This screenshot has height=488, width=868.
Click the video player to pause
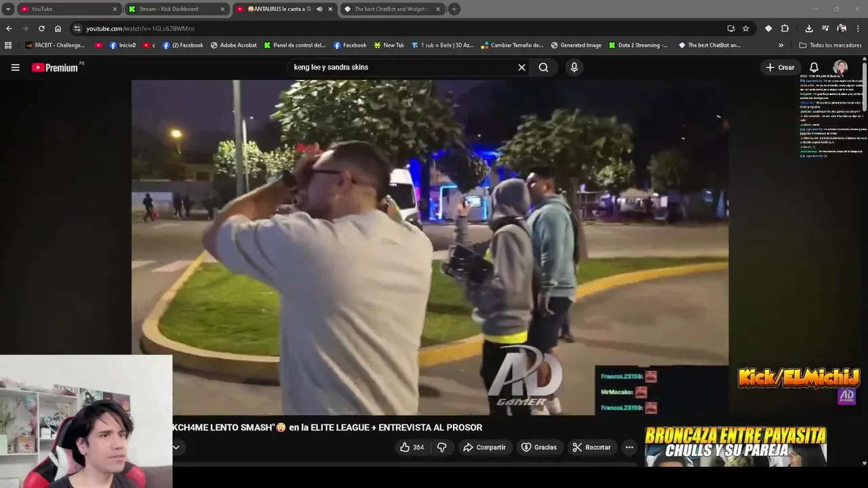430,247
